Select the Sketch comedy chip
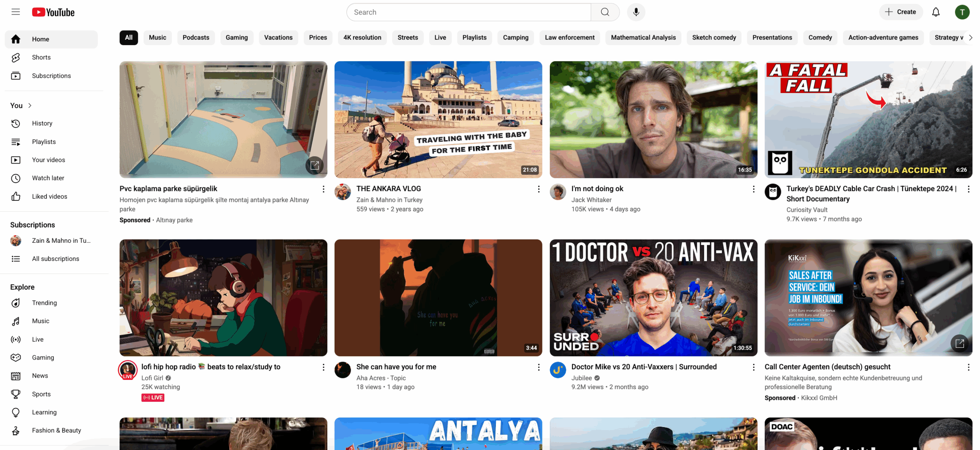980x450 pixels. [x=714, y=38]
